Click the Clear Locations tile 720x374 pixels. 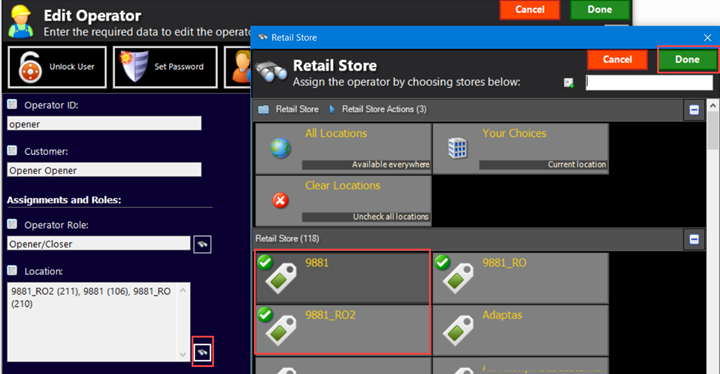pyautogui.click(x=343, y=201)
